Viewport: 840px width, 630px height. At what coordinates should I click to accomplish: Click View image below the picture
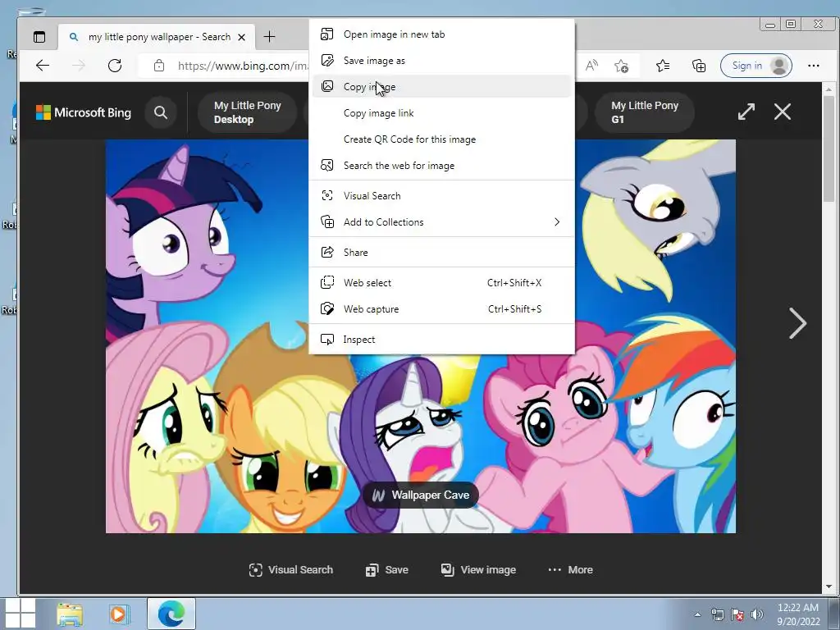tap(478, 570)
